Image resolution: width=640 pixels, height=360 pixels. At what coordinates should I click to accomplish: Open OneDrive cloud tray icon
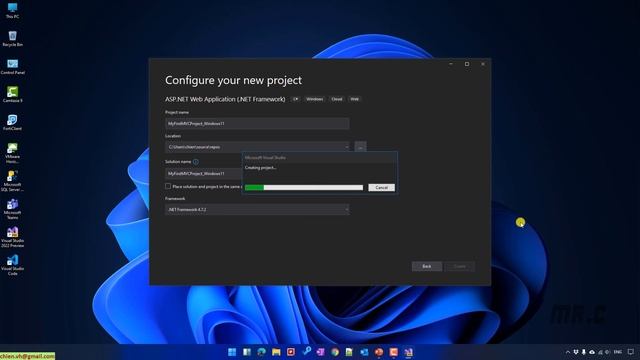592,352
